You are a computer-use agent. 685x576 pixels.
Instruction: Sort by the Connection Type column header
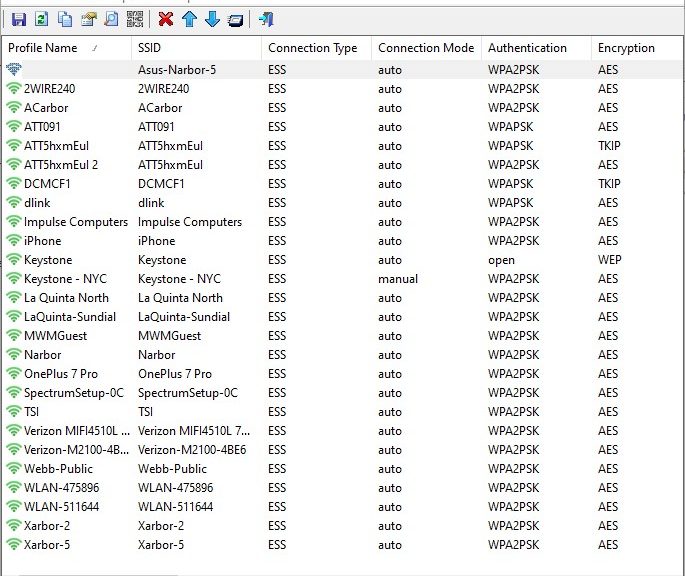coord(317,48)
